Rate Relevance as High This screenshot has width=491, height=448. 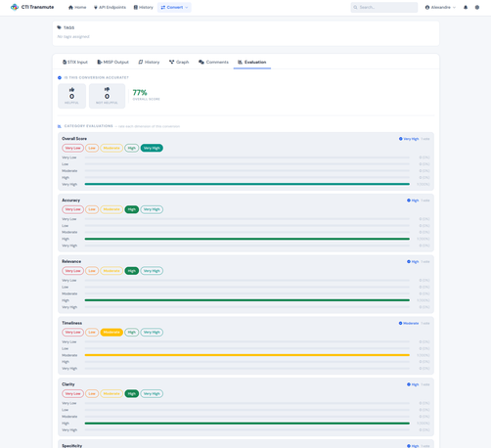tap(132, 271)
